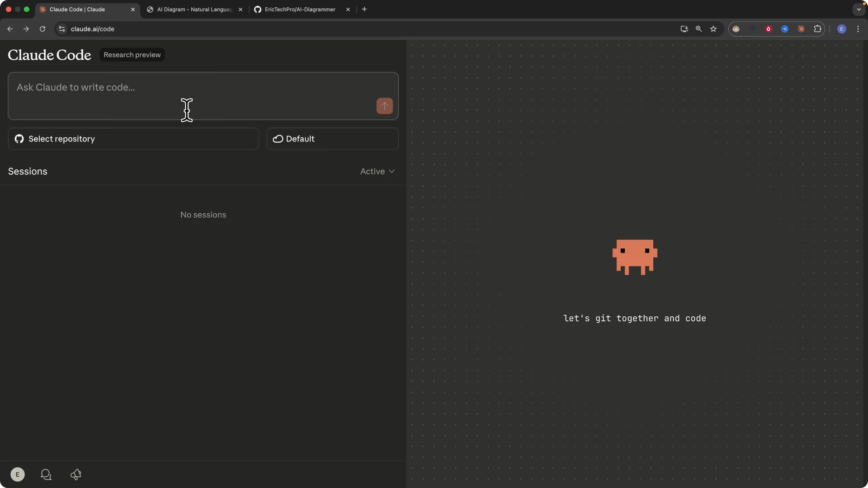Viewport: 868px width, 488px height.
Task: Open the Chrome profile avatar E
Action: point(842,29)
